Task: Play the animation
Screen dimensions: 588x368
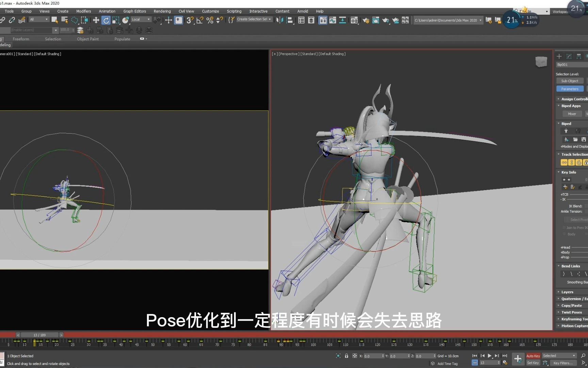Action: tap(490, 356)
